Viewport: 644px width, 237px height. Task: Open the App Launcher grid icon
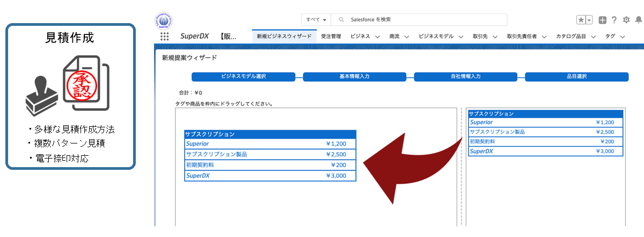[164, 37]
